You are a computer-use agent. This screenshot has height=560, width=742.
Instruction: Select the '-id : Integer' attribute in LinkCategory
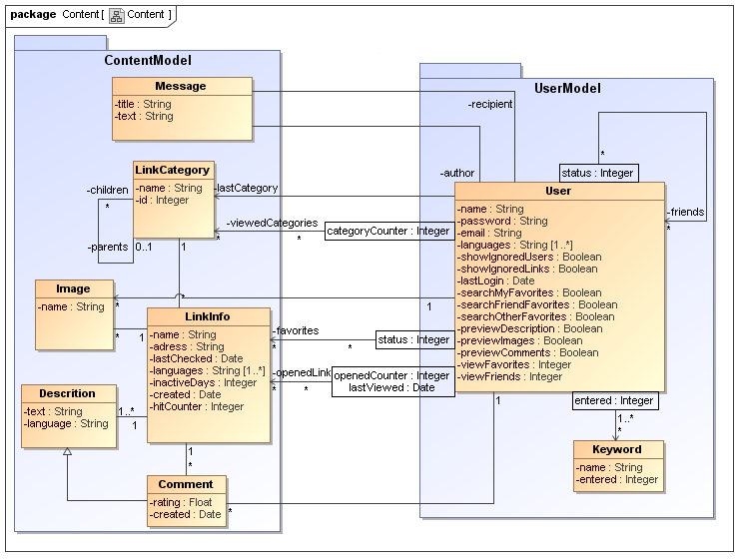(163, 200)
